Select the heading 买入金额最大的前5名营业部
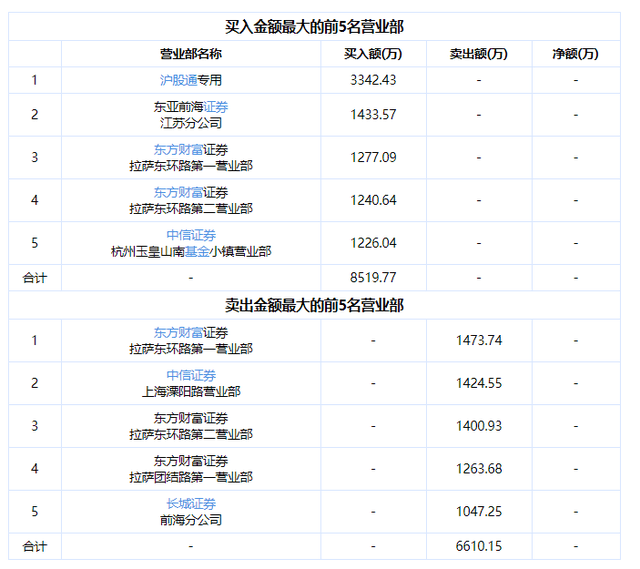 [314, 27]
